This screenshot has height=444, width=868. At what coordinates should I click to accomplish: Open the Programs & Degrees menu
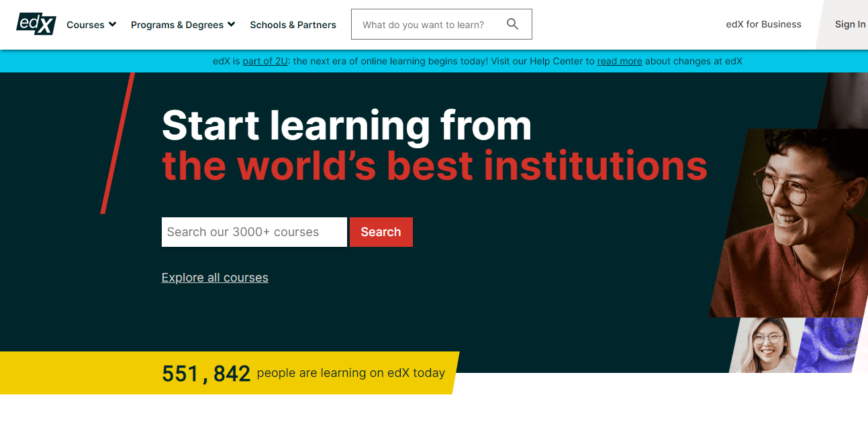click(183, 25)
